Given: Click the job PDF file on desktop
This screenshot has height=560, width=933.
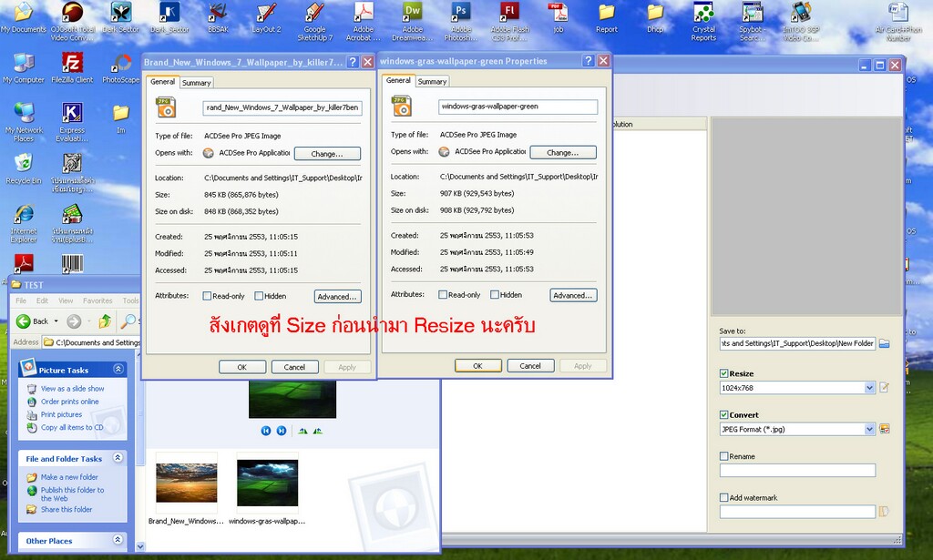Looking at the screenshot, I should pyautogui.click(x=559, y=17).
